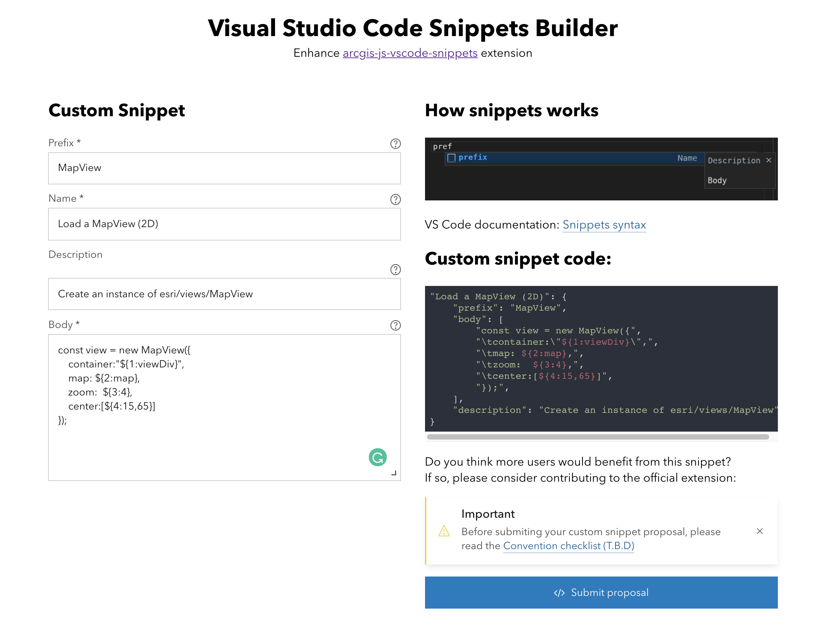The image size is (832, 644).
Task: Click the generated custom snippet code block
Action: (601, 358)
